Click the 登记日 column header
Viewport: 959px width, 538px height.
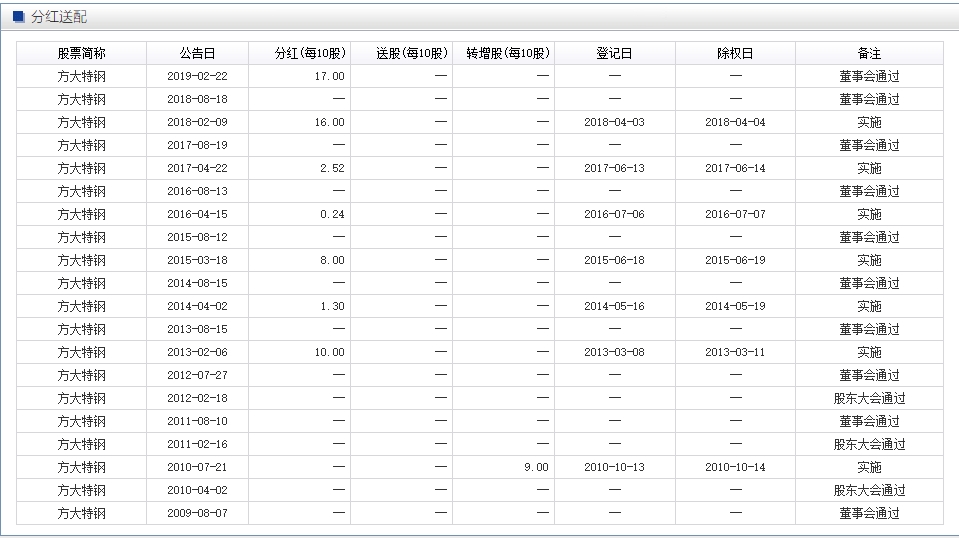[x=614, y=53]
